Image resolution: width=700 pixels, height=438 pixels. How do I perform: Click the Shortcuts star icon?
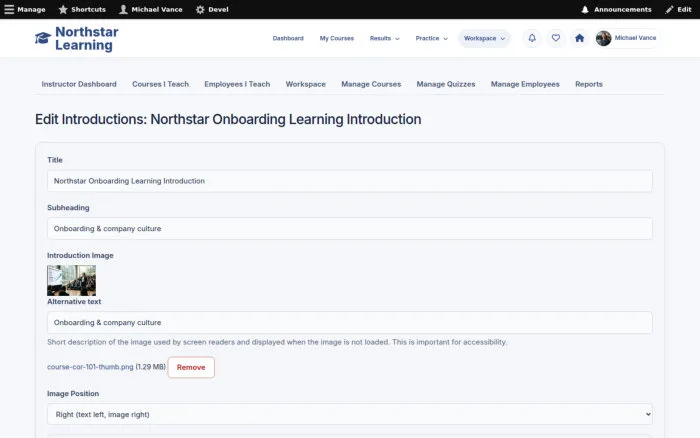[x=63, y=9]
